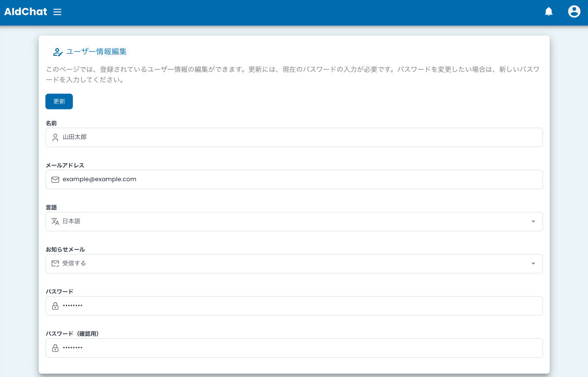Click the AIdChat logo

[26, 12]
